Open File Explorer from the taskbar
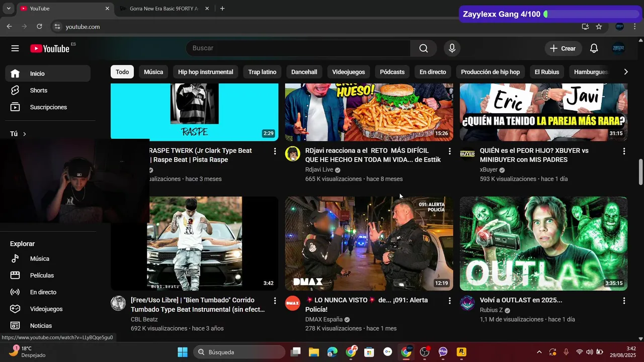Image resolution: width=644 pixels, height=362 pixels. pos(314,352)
